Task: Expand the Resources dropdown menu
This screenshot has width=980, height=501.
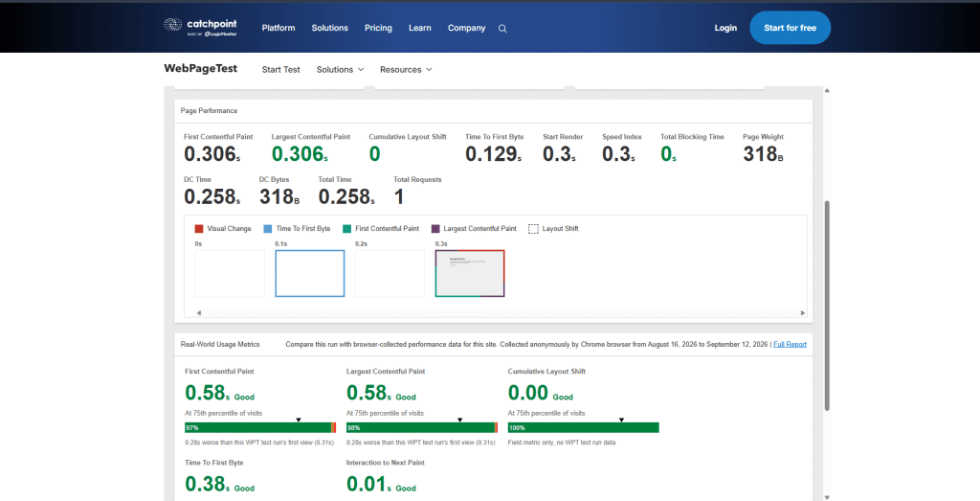Action: (x=406, y=69)
